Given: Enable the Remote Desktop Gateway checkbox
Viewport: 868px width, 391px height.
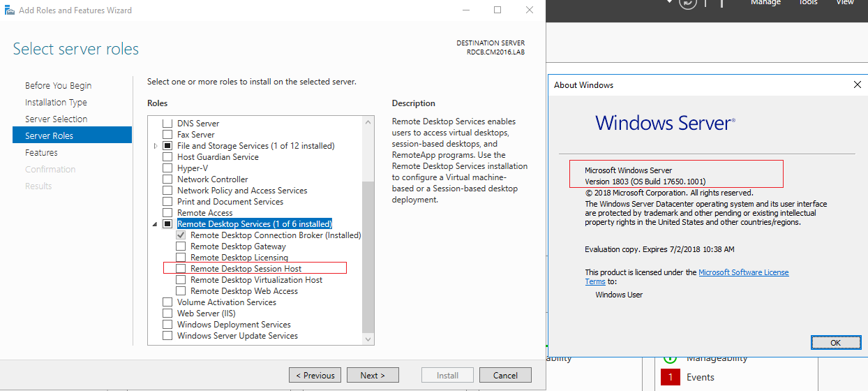Looking at the screenshot, I should coord(181,246).
